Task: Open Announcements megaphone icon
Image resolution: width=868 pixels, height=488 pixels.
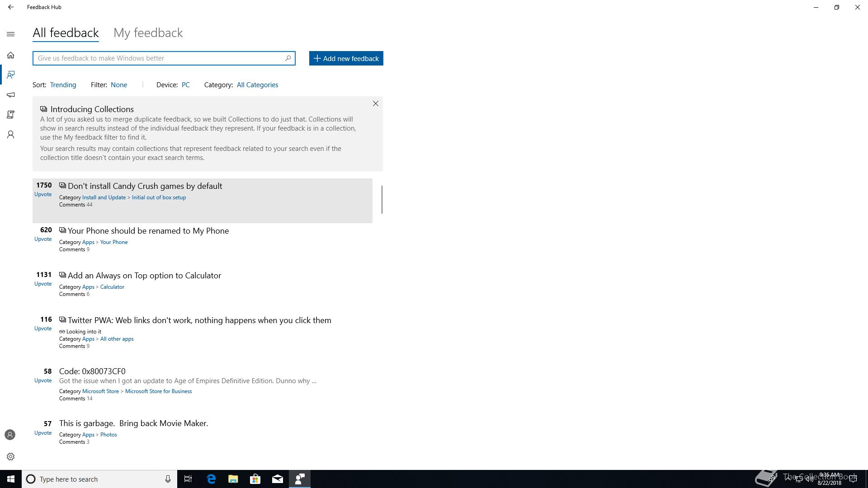Action: [x=11, y=94]
